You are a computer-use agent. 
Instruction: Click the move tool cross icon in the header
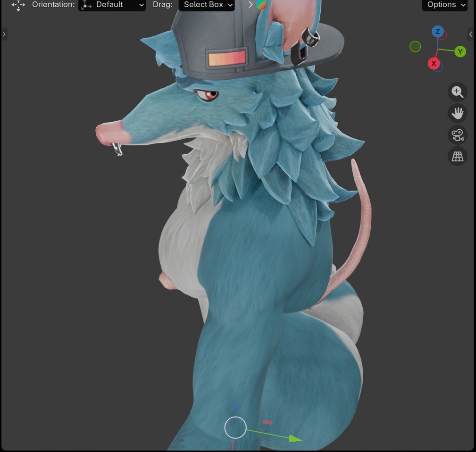pyautogui.click(x=18, y=5)
